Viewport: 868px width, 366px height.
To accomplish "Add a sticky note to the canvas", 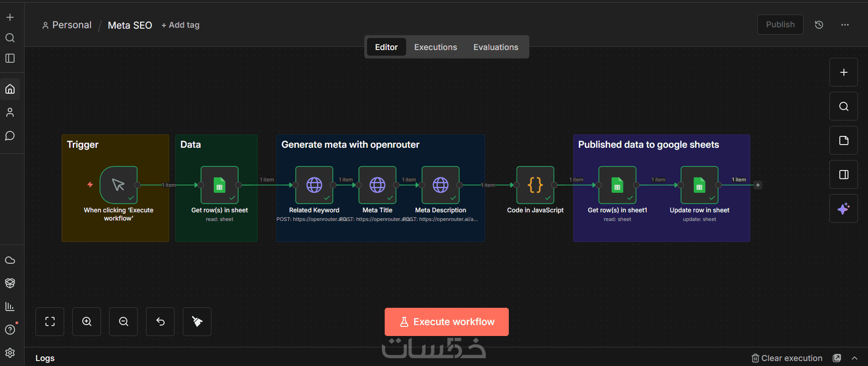I will 843,140.
